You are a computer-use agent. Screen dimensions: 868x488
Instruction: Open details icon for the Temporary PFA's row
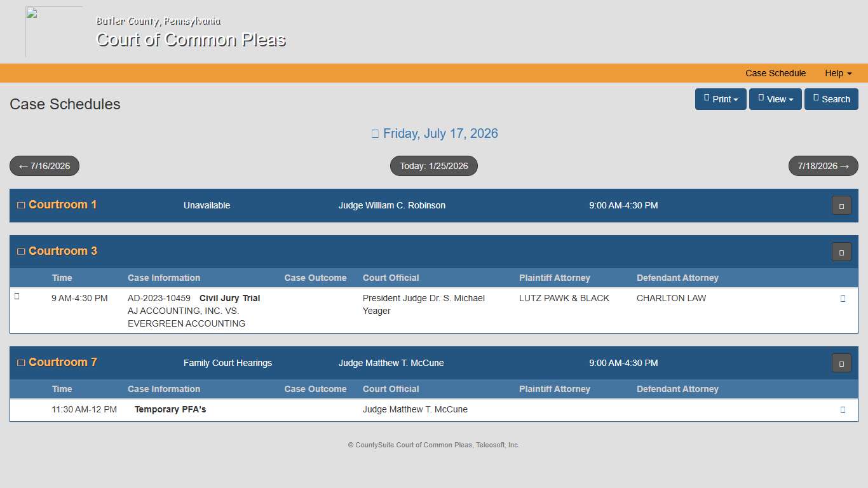(843, 409)
